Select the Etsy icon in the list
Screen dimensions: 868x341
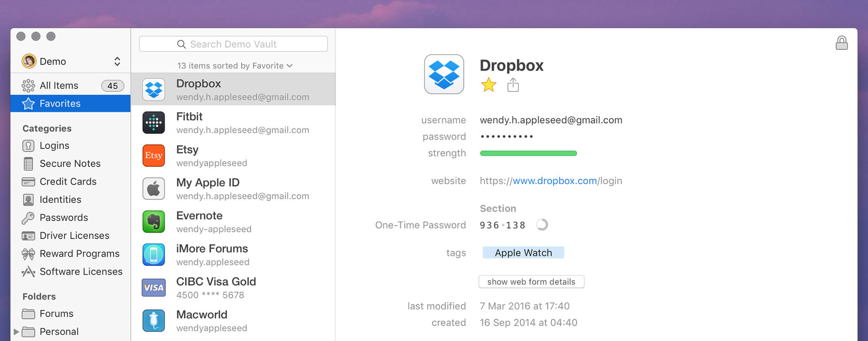(153, 156)
